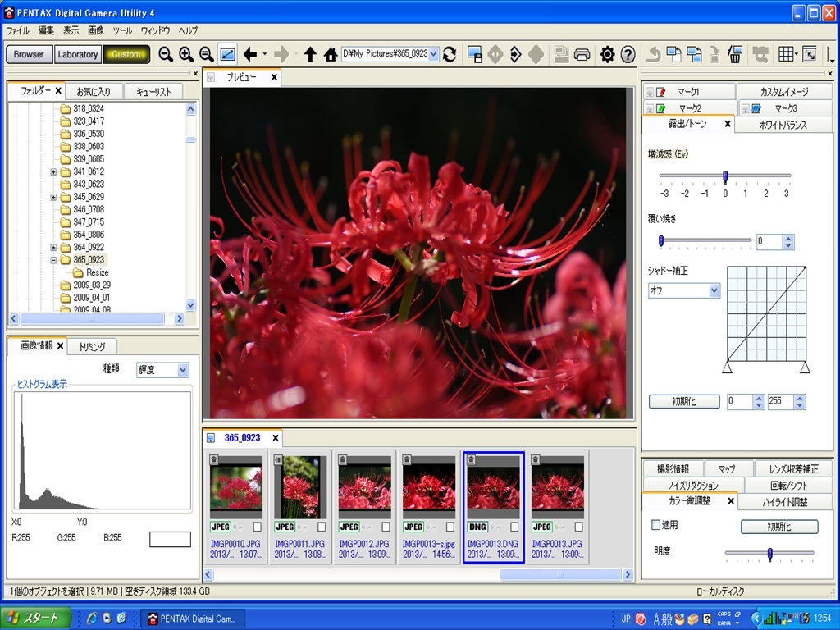Screen dimensions: 840x630
Task: Click the thumbnail grid layout icon
Action: point(785,54)
